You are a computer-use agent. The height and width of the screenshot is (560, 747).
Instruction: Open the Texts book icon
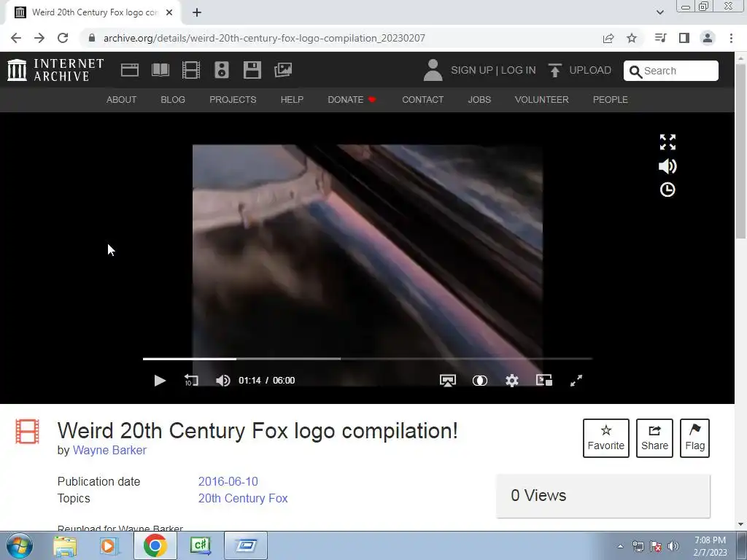(x=160, y=70)
